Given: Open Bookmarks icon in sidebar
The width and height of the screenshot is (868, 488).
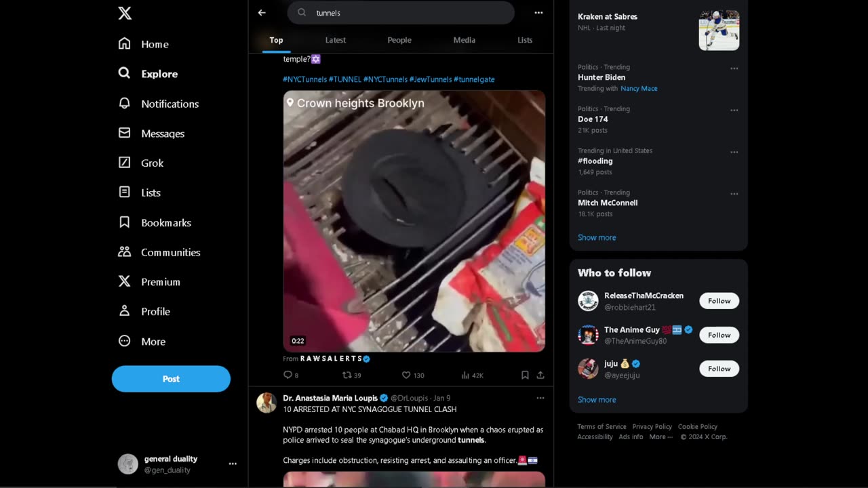Looking at the screenshot, I should 124,222.
